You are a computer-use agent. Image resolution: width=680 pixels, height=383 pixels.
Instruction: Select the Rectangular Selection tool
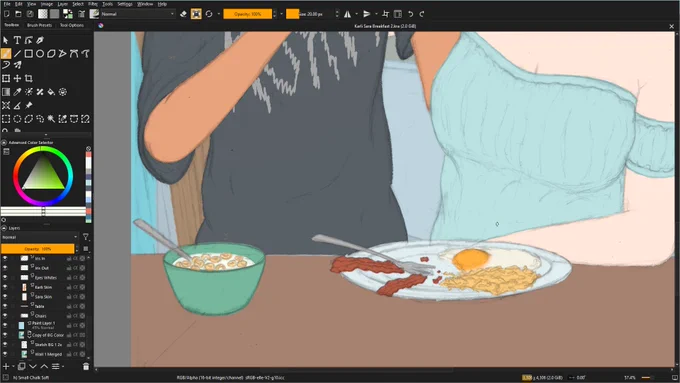coord(6,119)
